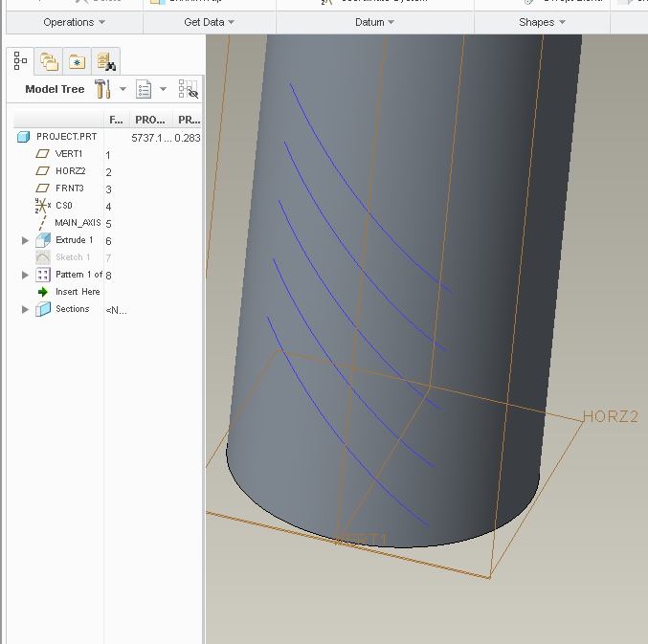The height and width of the screenshot is (644, 648).
Task: Expand the Extrude 1 feature node
Action: (25, 240)
